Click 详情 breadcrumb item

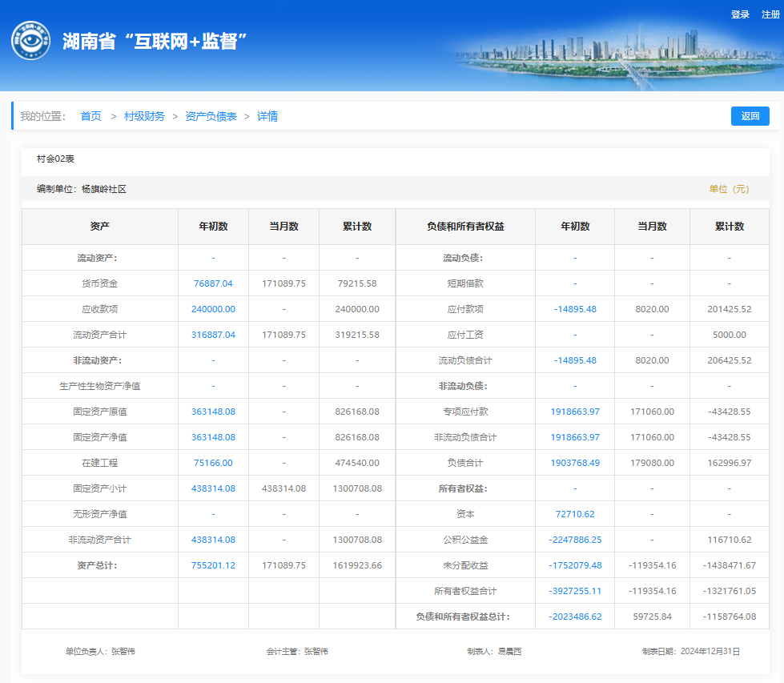pos(267,116)
